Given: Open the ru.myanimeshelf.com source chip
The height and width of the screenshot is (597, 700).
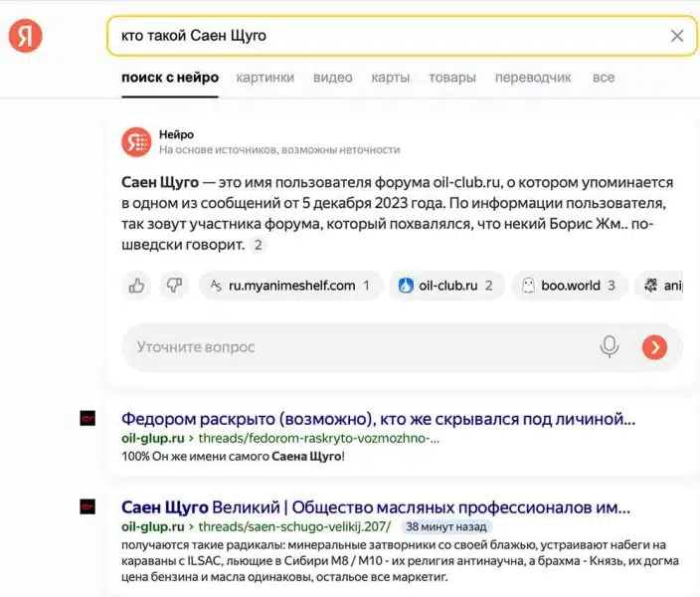Looking at the screenshot, I should (290, 286).
